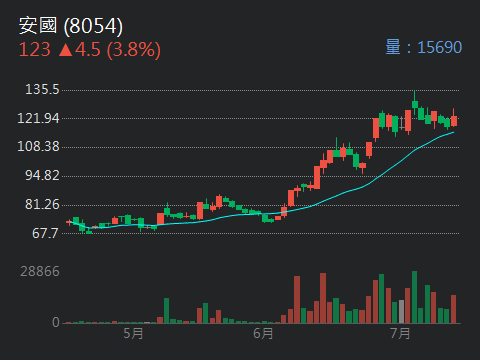Click the 135.5 price axis label
Viewport: 480px width, 360px height.
[x=42, y=89]
